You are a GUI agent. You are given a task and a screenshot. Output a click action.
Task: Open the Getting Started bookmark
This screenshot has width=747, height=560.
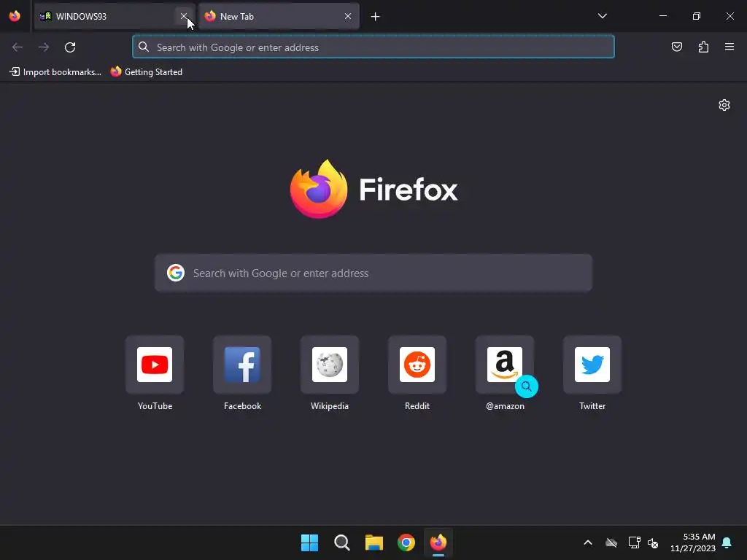pyautogui.click(x=146, y=72)
